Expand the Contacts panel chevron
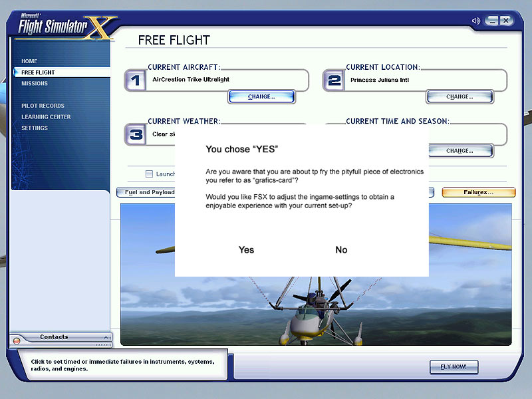The image size is (532, 399). coord(104,337)
